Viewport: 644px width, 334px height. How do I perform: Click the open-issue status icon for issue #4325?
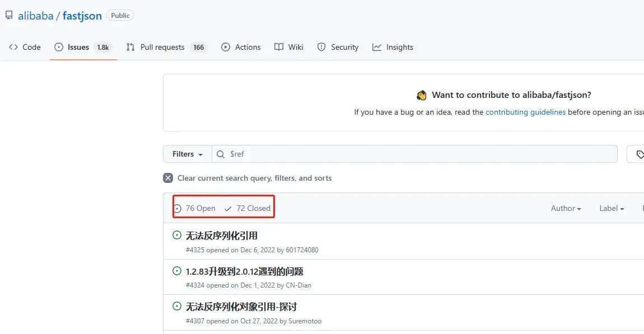177,236
